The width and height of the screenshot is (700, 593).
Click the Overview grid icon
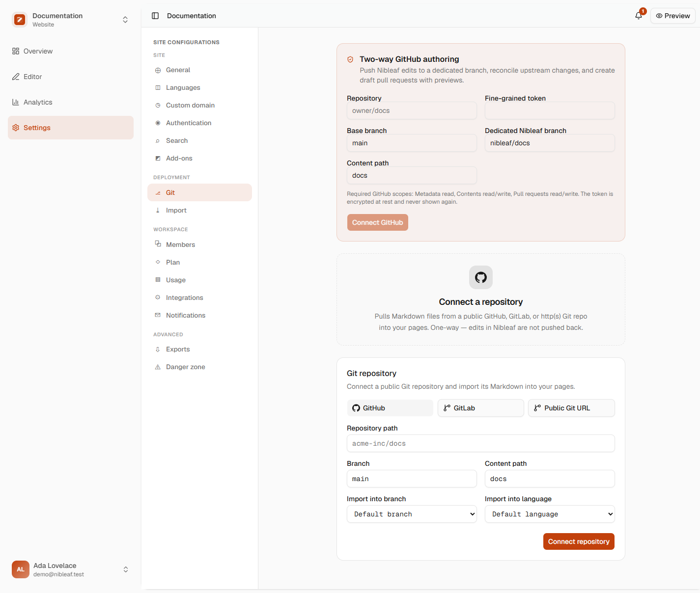pos(16,51)
